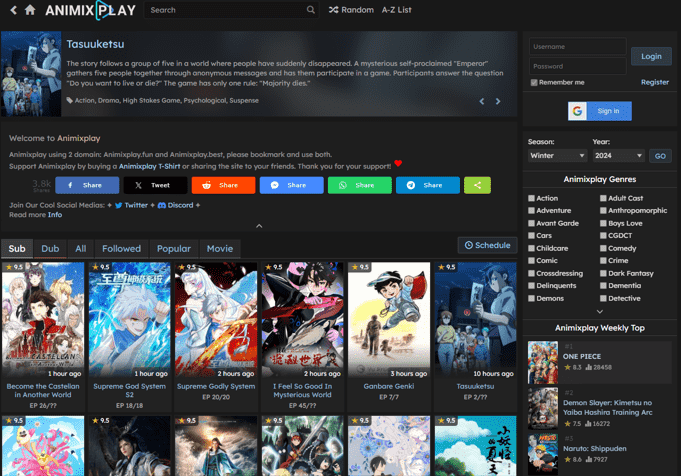Open the Ganbare Genki thumbnail

[389, 320]
